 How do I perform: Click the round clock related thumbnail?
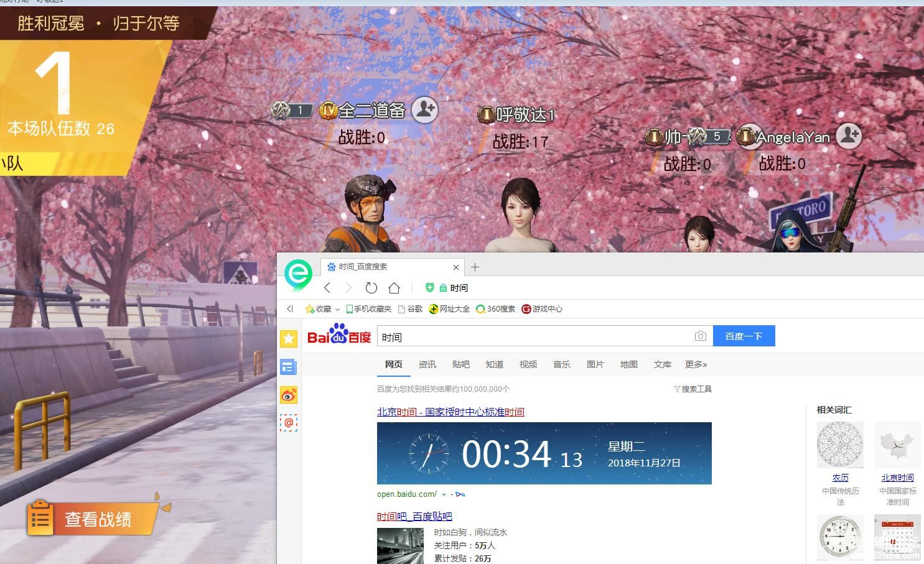[840, 537]
